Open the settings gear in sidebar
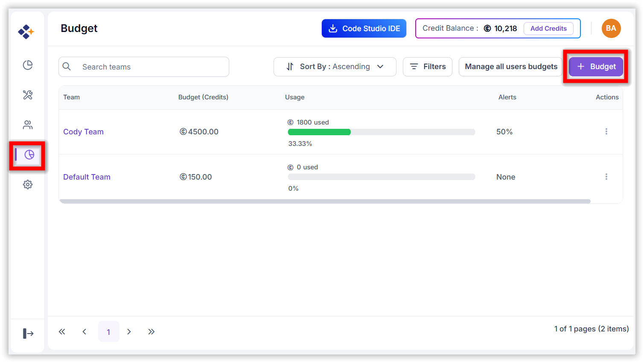Viewport: 644px width, 363px height. (28, 184)
